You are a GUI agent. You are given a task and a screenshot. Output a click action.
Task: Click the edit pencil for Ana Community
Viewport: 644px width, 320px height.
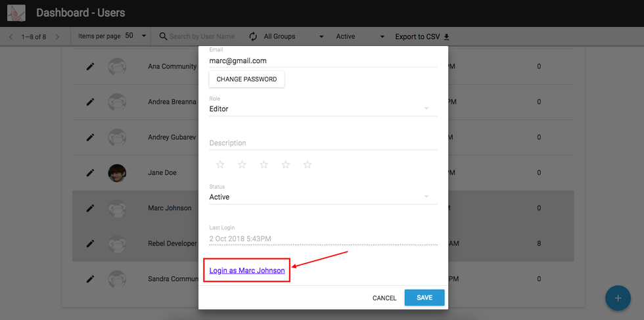(x=91, y=66)
